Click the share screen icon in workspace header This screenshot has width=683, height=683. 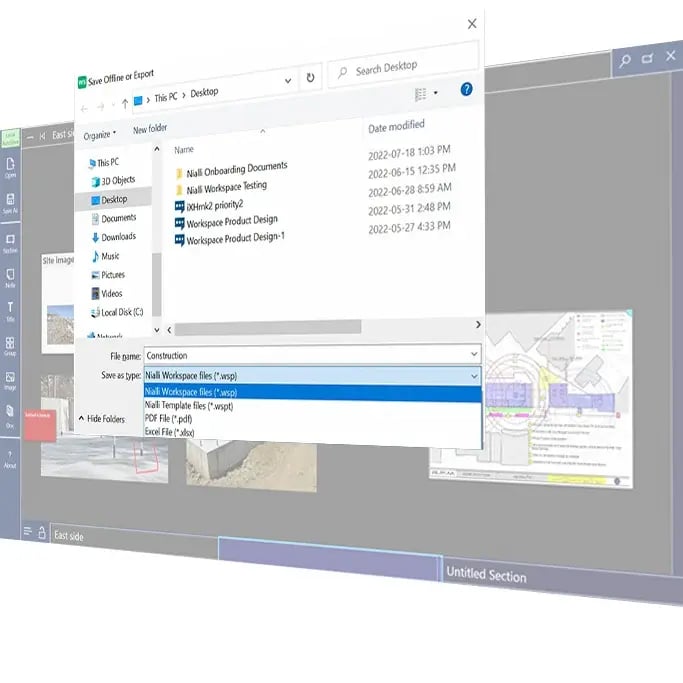coord(648,58)
